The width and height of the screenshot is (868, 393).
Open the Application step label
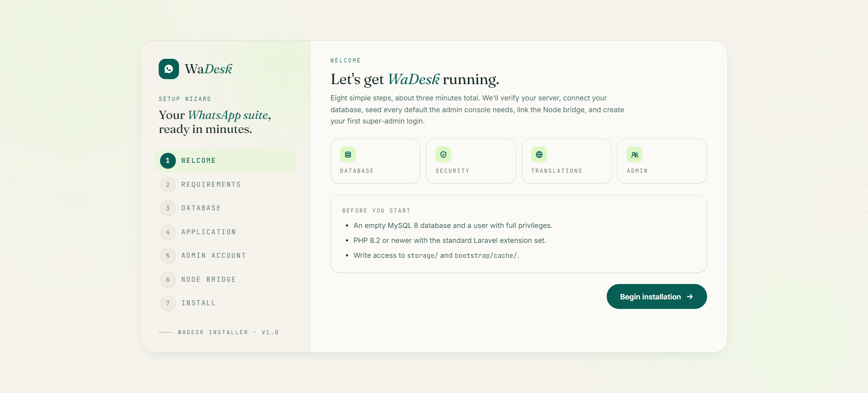[x=208, y=232]
